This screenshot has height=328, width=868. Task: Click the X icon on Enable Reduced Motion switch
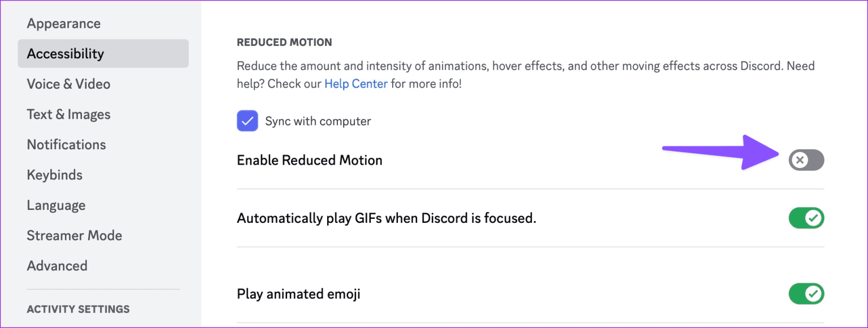[x=799, y=160]
